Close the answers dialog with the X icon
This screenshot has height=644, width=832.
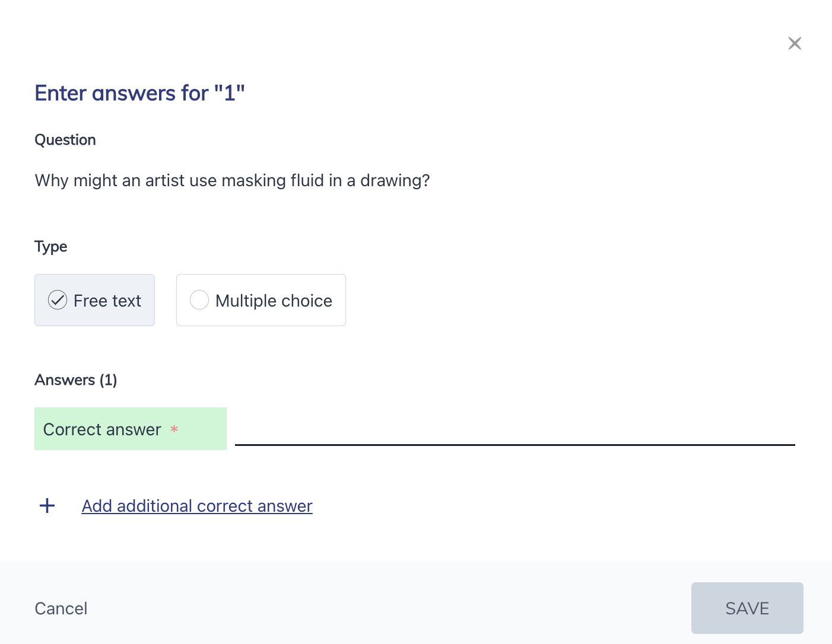click(795, 43)
